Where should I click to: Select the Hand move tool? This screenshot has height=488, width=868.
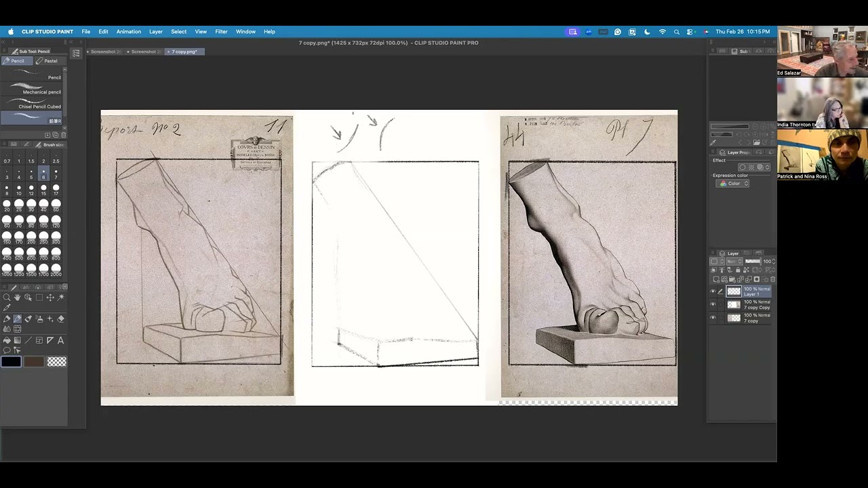[x=17, y=298]
